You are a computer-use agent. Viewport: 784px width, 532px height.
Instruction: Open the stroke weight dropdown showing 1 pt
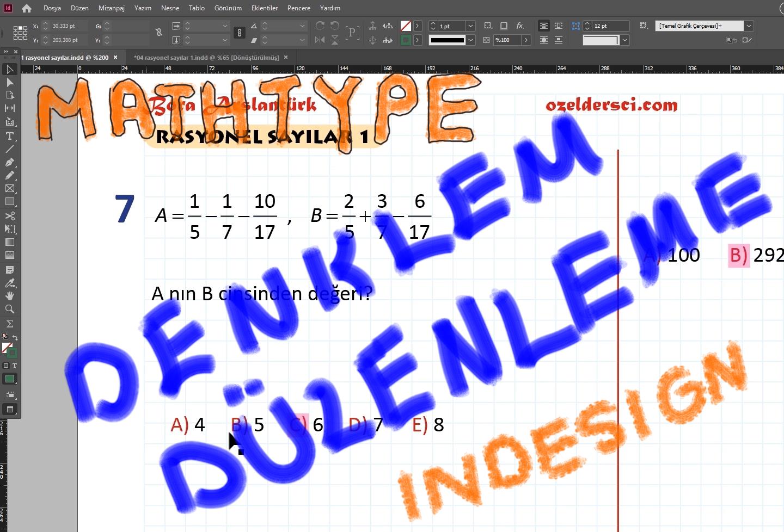(469, 26)
